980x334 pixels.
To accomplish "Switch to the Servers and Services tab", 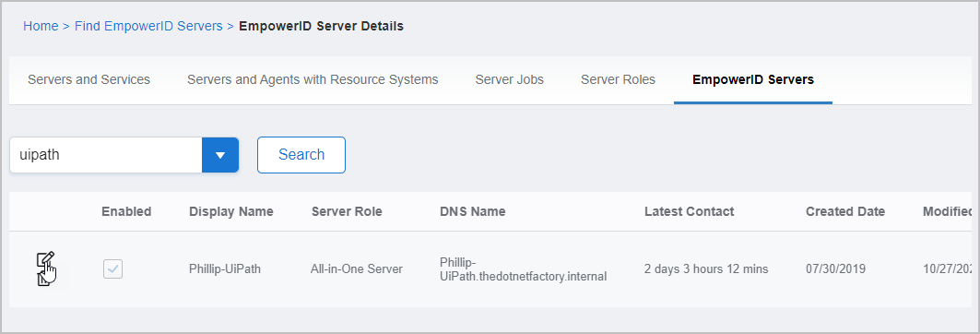I will 89,80.
